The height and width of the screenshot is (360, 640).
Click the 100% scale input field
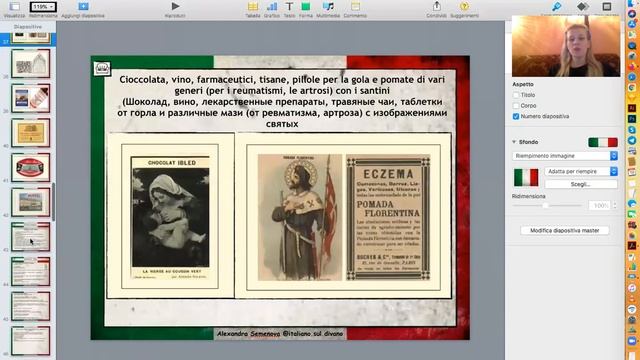point(600,206)
